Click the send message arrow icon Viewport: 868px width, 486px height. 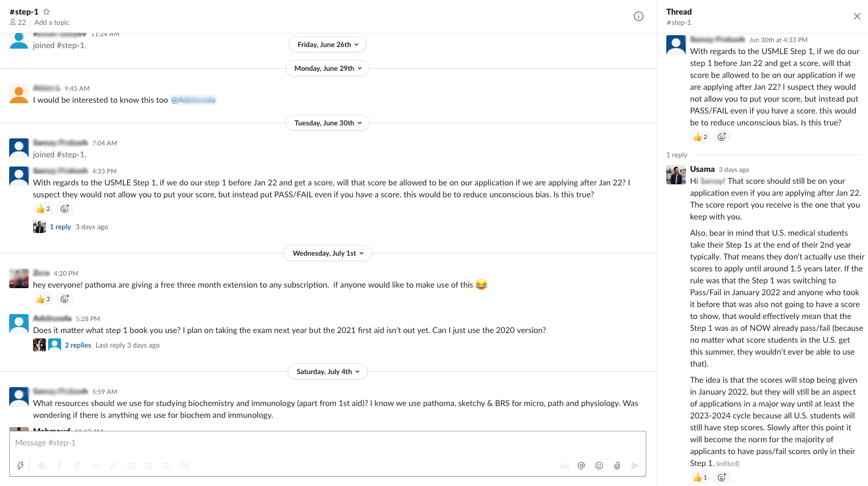click(x=635, y=465)
